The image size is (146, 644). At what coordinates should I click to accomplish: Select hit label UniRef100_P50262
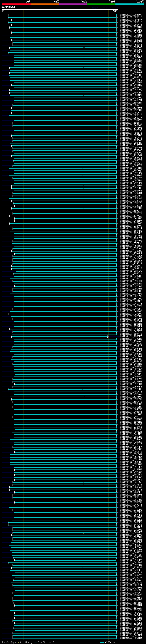tap(131, 545)
